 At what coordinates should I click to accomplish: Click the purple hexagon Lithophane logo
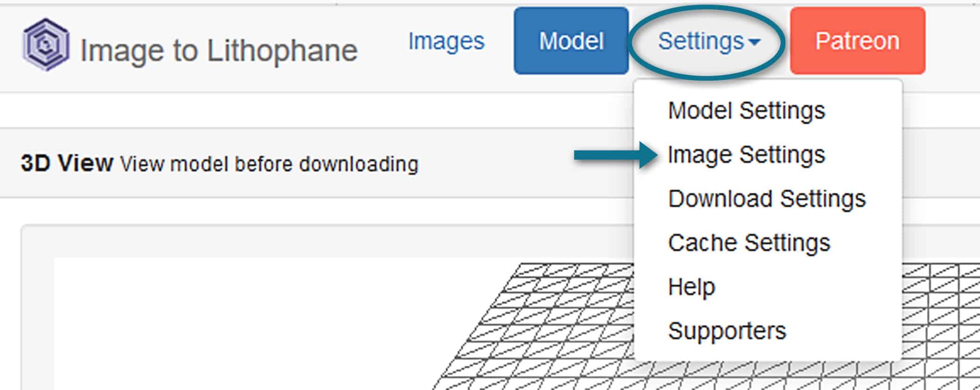[46, 45]
